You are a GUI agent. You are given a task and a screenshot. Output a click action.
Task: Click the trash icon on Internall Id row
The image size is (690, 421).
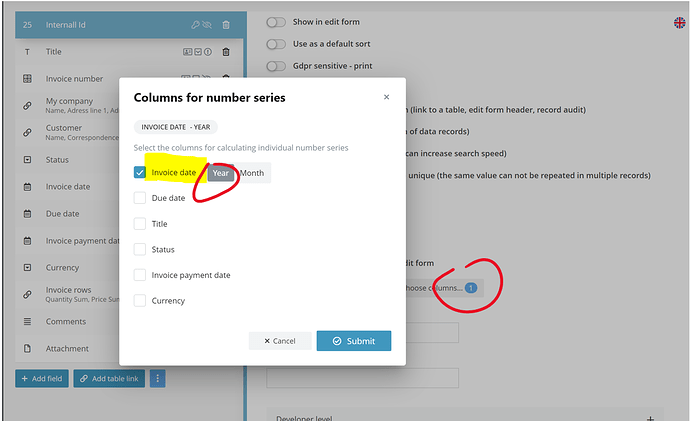pos(226,25)
